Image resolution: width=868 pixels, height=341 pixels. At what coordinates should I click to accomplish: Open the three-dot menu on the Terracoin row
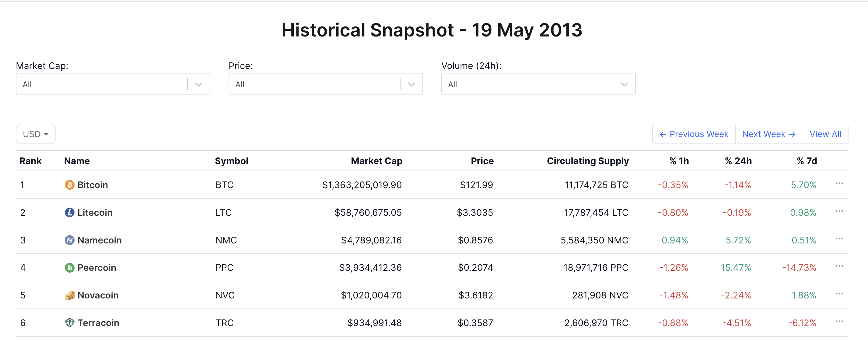[x=839, y=321]
